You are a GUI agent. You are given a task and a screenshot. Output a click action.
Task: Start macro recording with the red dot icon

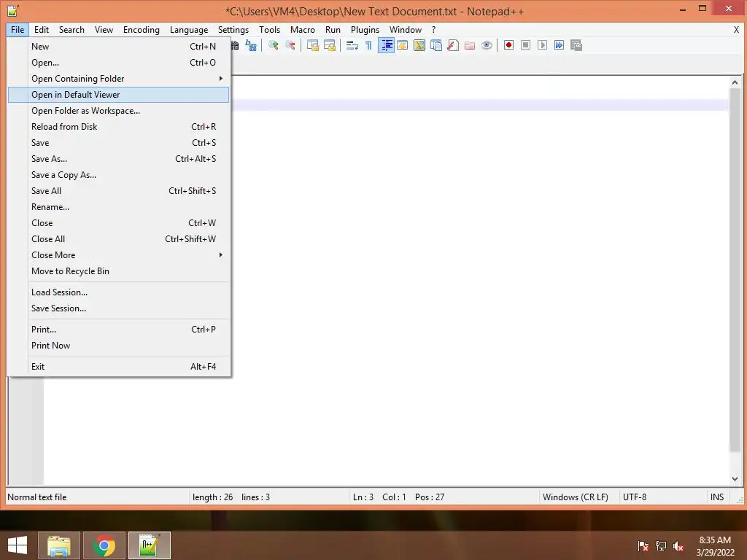pyautogui.click(x=508, y=45)
